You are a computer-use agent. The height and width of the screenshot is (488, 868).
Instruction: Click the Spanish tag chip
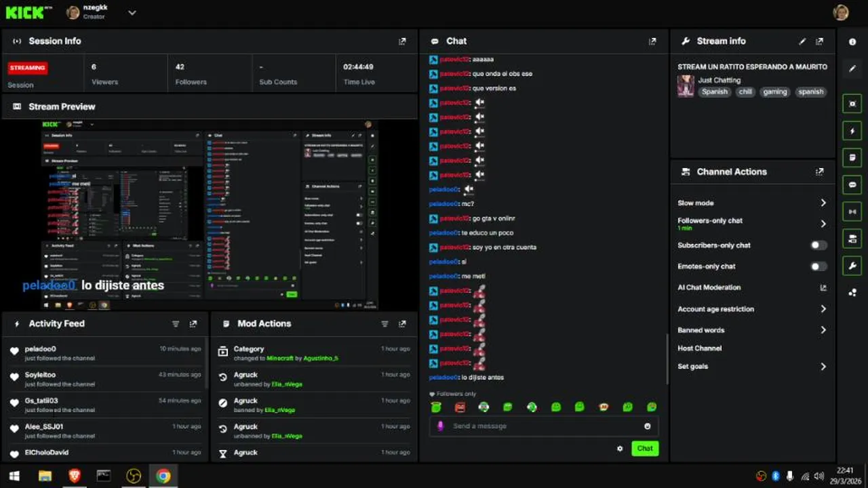[714, 91]
